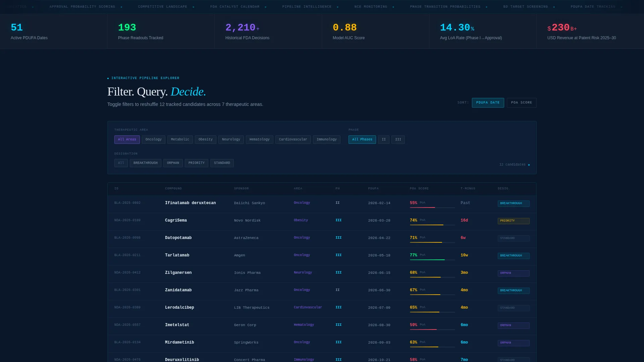The image size is (644, 362).
Task: Select the Zilganersen compound name
Action: (x=178, y=273)
